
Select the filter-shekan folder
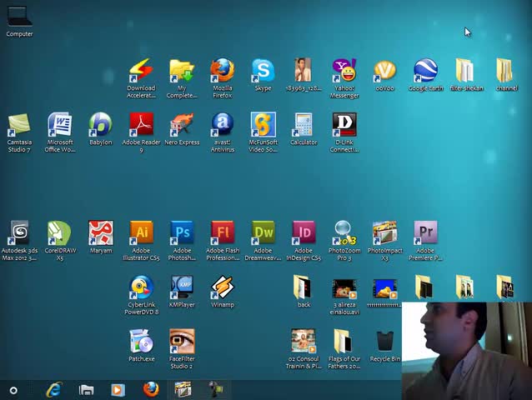coord(466,74)
